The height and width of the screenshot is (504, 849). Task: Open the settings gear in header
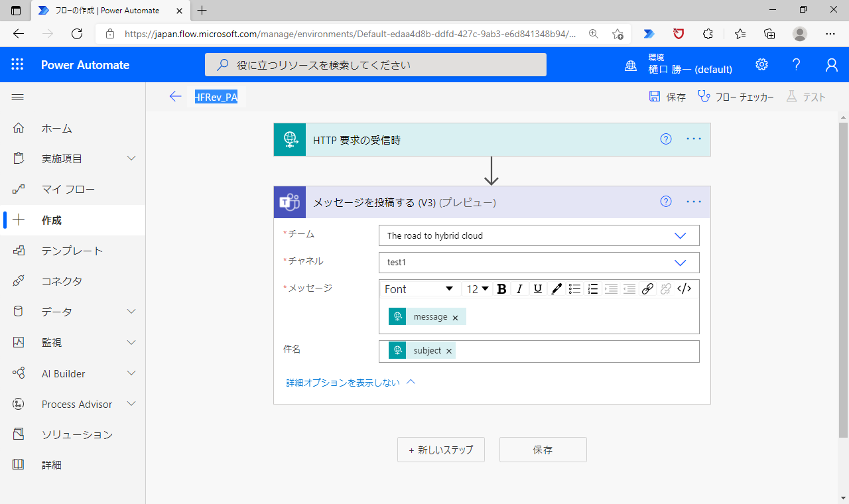(761, 64)
